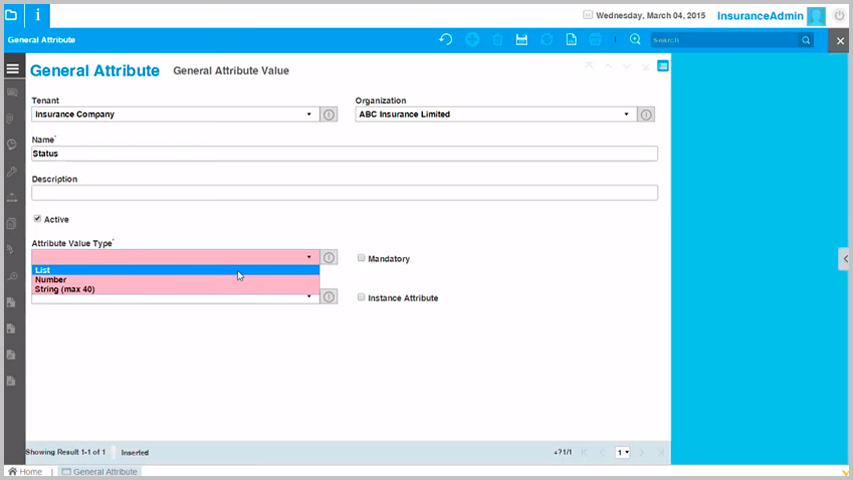Go to next record down chevron
The width and height of the screenshot is (853, 480).
(627, 66)
